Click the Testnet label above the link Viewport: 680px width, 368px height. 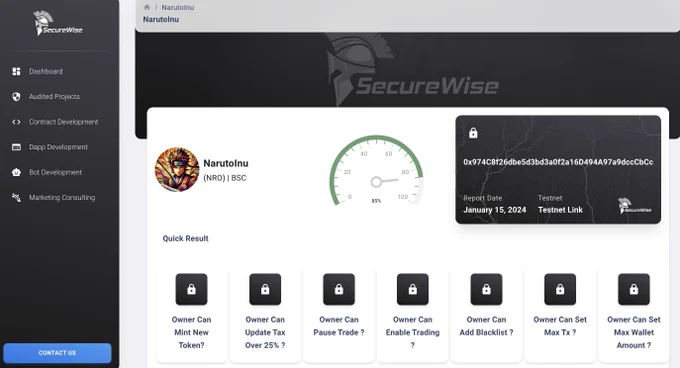pyautogui.click(x=550, y=198)
